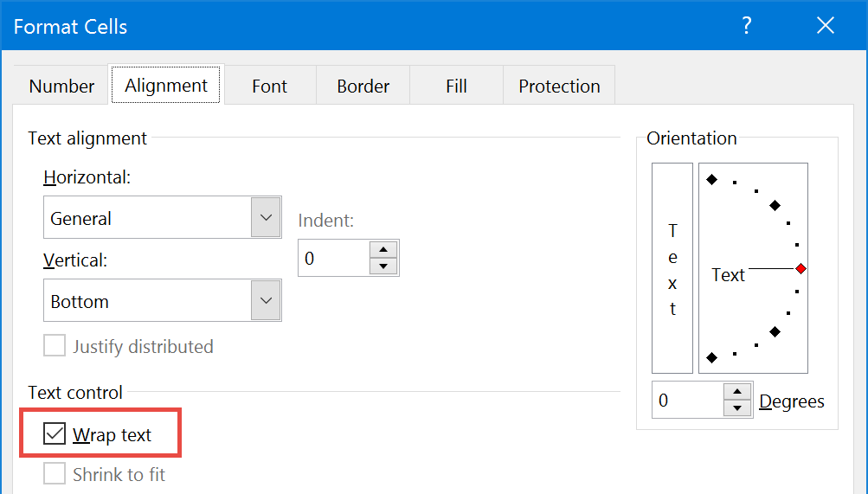Toggle the Justify distributed checkbox

pyautogui.click(x=55, y=345)
